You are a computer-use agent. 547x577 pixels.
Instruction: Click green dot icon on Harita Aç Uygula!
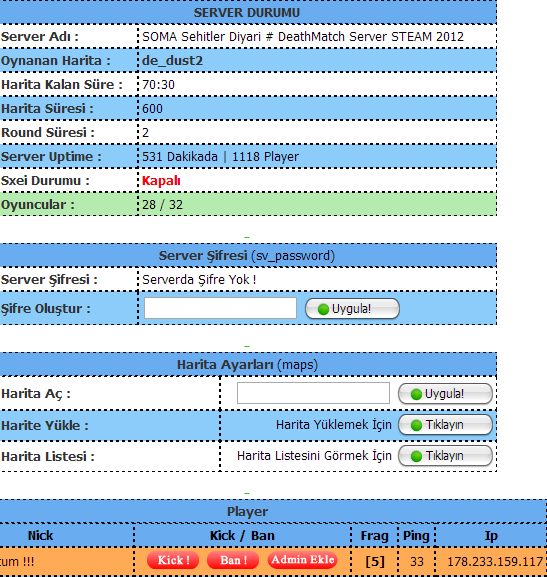coord(416,394)
